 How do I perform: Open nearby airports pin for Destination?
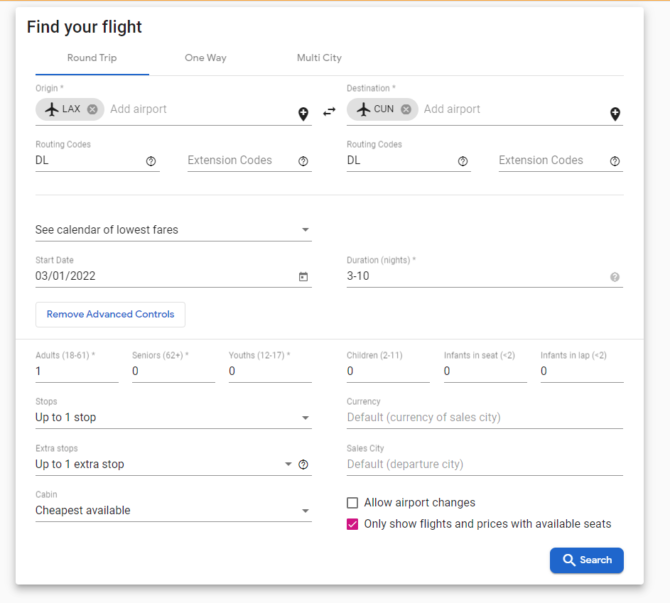pos(615,114)
